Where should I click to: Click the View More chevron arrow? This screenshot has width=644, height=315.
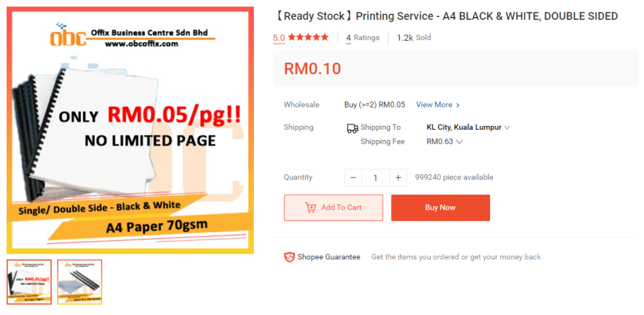pyautogui.click(x=458, y=105)
